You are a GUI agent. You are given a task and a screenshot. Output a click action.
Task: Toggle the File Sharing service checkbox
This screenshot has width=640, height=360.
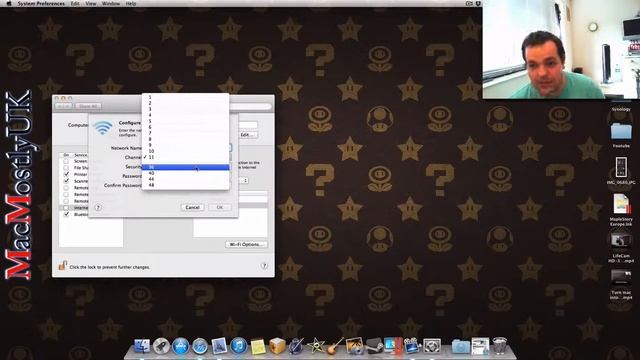coord(66,168)
